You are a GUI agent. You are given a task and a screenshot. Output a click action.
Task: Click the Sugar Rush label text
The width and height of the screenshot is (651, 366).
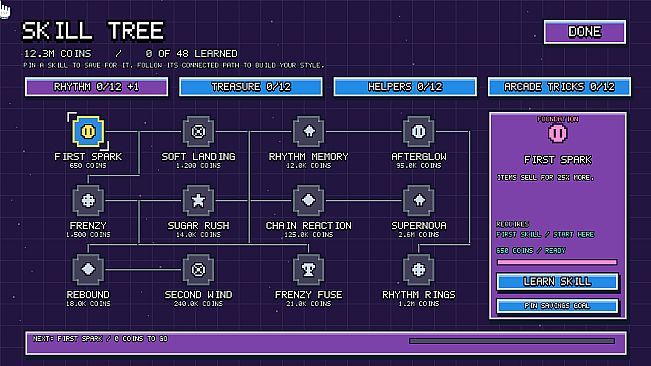click(198, 226)
